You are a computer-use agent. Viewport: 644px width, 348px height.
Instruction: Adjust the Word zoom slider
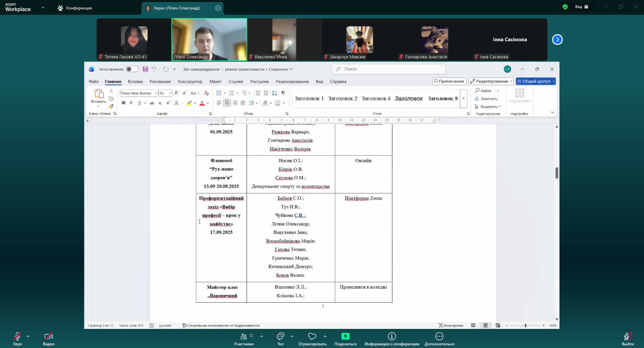click(x=525, y=325)
